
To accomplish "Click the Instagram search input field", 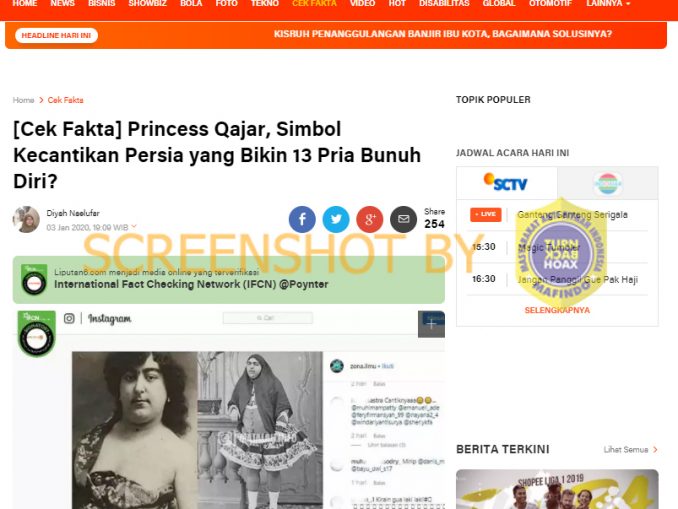I will [x=268, y=318].
